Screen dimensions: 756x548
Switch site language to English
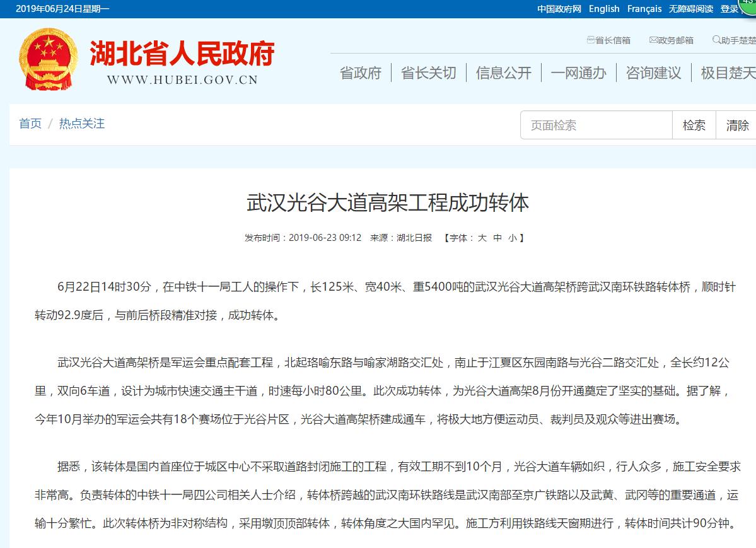point(604,9)
